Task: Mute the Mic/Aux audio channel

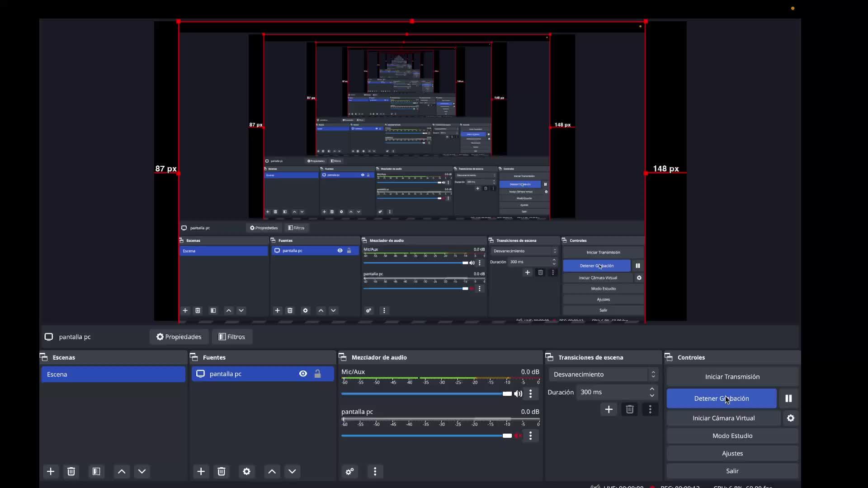Action: click(518, 394)
